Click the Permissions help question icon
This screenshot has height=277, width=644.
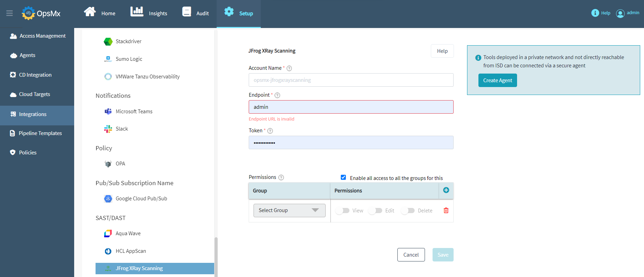click(x=281, y=178)
